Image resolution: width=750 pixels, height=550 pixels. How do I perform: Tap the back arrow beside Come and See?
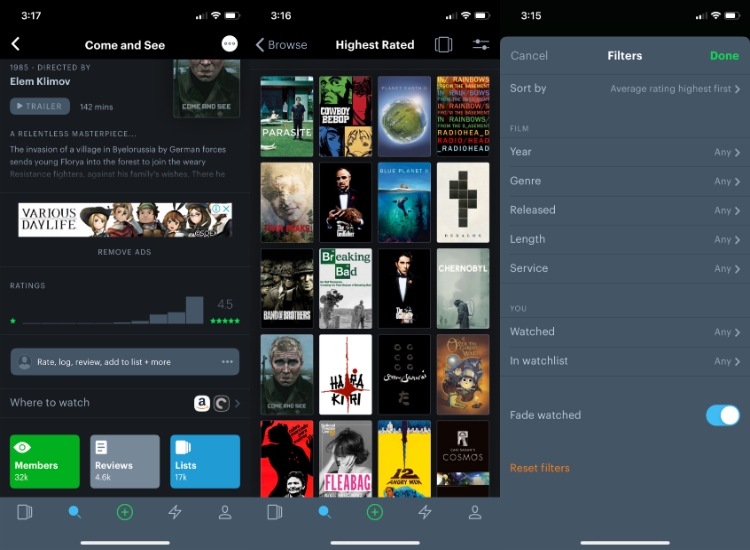pos(15,44)
